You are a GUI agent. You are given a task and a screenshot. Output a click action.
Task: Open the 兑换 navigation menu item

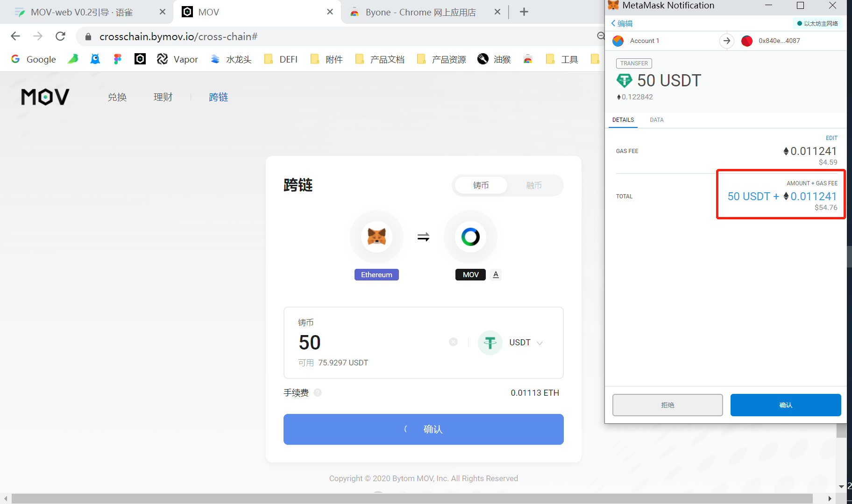pyautogui.click(x=117, y=97)
